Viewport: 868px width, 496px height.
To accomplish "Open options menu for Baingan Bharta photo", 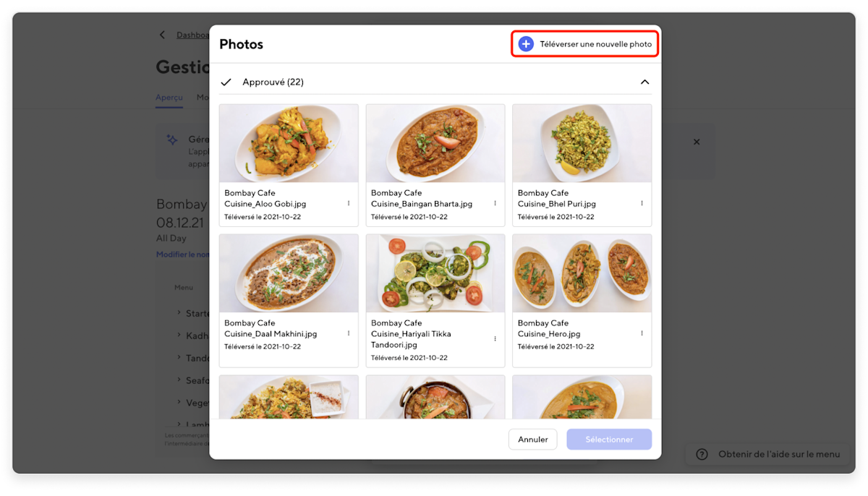I will click(495, 203).
